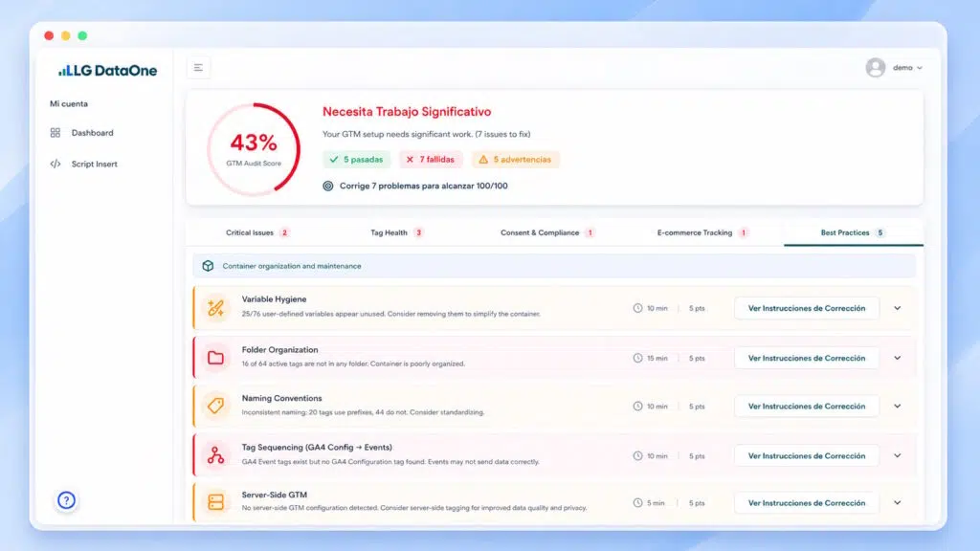
Task: Click the Corrige 7 problemas text
Action: coord(423,186)
